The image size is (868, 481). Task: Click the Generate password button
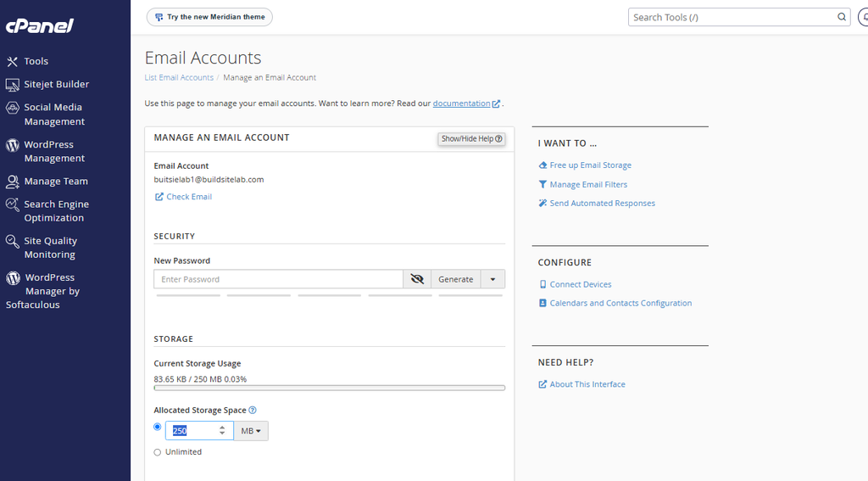(x=455, y=279)
